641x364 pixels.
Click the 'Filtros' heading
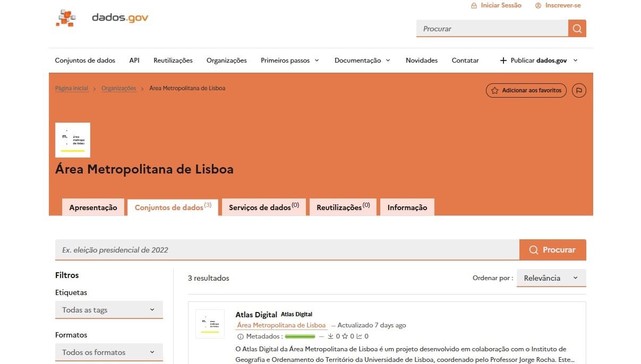click(x=67, y=275)
